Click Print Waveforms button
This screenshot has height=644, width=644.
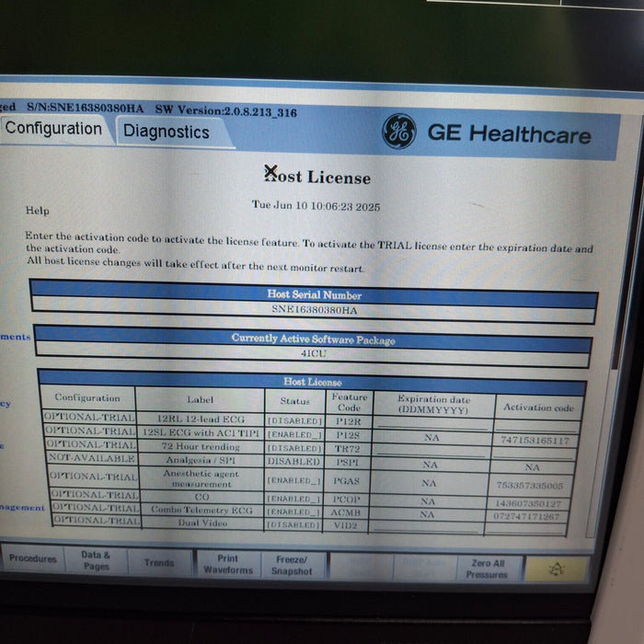click(228, 564)
